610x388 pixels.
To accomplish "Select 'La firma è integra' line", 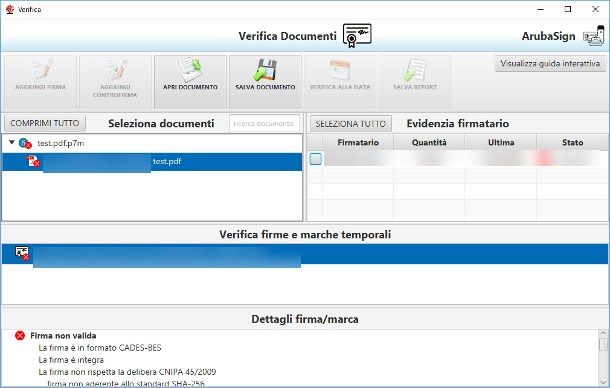I will [71, 360].
